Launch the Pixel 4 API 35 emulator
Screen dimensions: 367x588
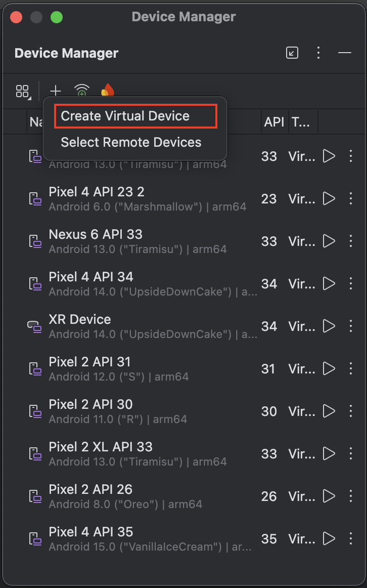(x=329, y=538)
